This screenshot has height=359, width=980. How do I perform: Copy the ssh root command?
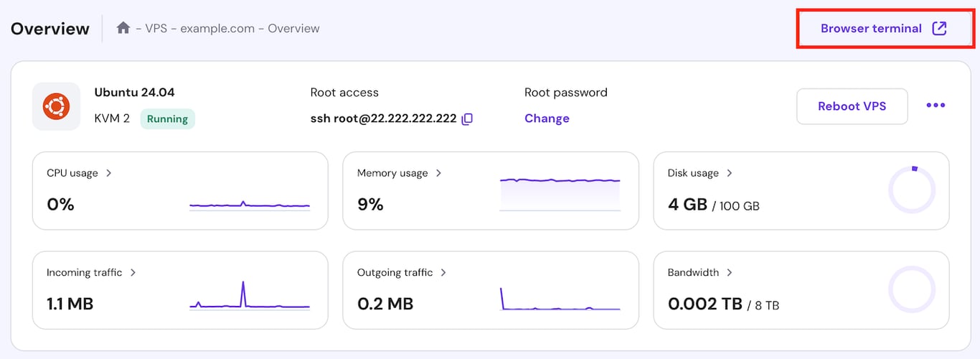pyautogui.click(x=467, y=119)
